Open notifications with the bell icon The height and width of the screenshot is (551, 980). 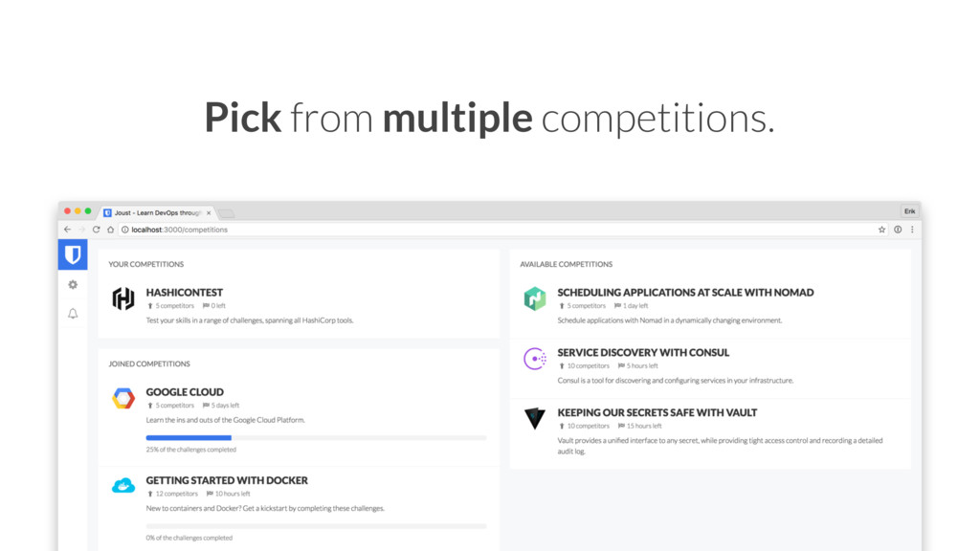click(73, 314)
